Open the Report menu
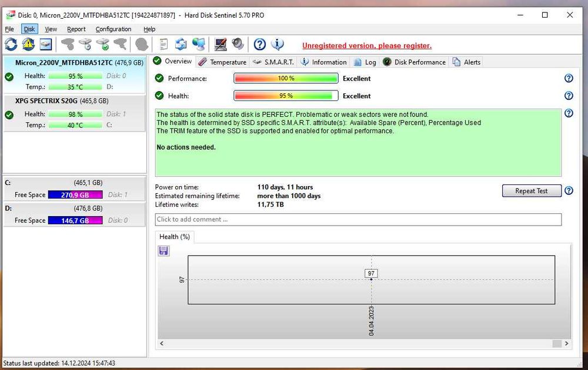 (76, 29)
